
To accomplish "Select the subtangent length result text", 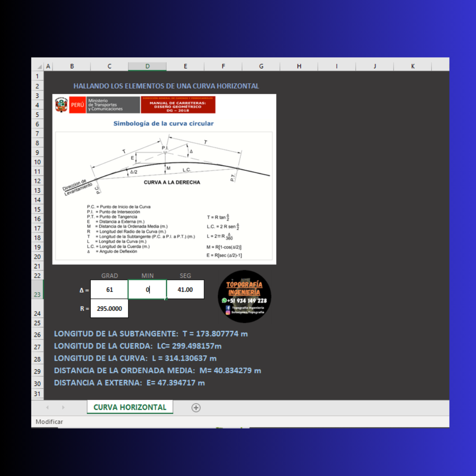I will coord(151,334).
